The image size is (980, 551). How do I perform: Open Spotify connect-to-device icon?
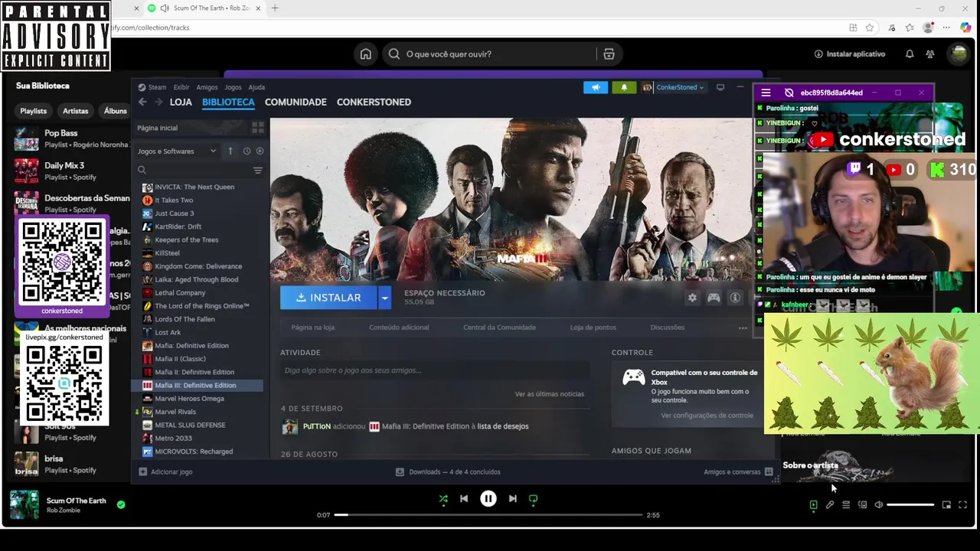pos(862,505)
